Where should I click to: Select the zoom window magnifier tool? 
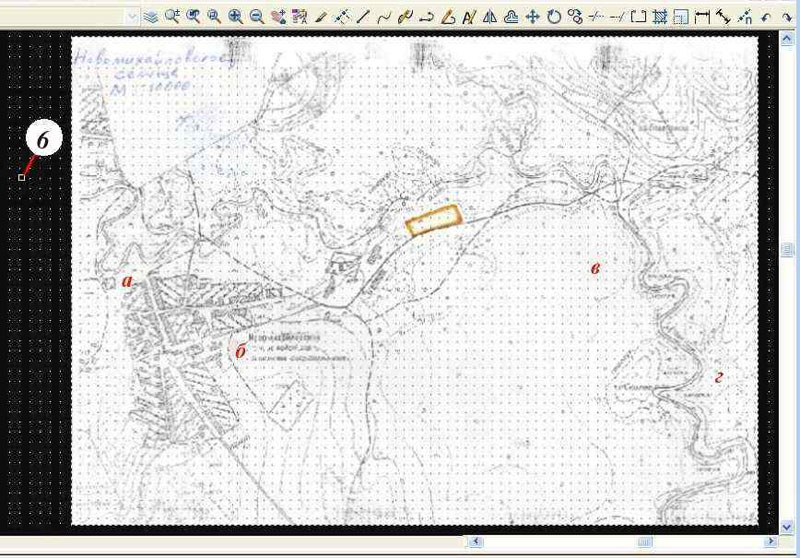click(214, 17)
